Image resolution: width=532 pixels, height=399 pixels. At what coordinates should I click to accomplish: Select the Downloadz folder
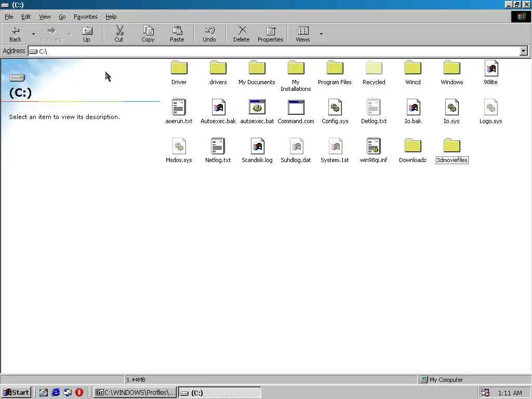(413, 151)
